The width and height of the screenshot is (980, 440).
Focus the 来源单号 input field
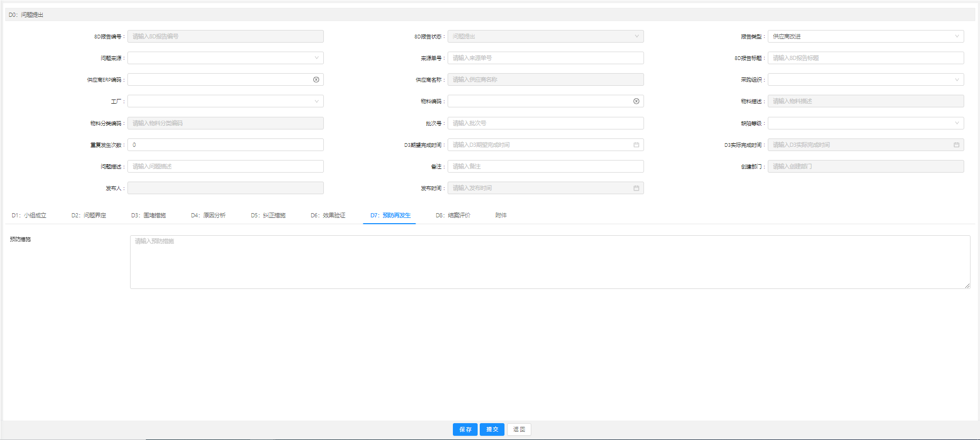coord(545,58)
